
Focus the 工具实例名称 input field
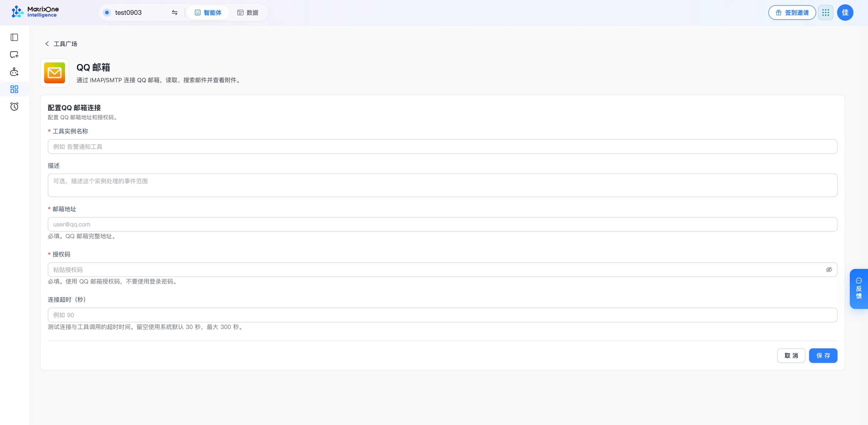click(x=442, y=147)
